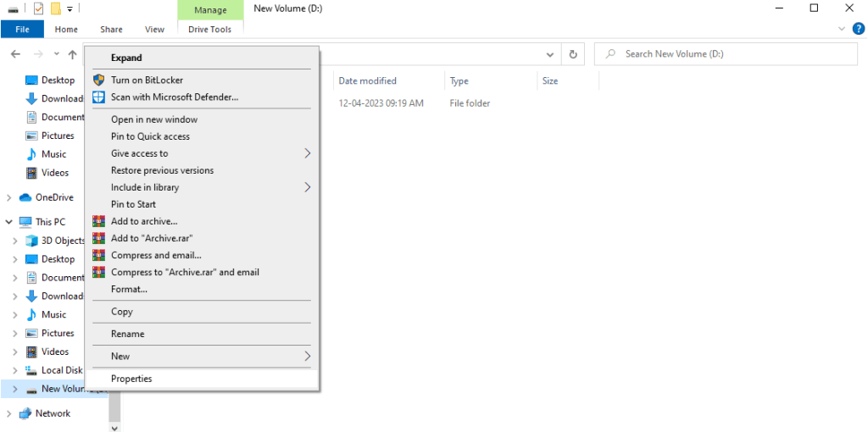The image size is (868, 432).
Task: Click the Back arrow navigation icon
Action: coord(15,54)
